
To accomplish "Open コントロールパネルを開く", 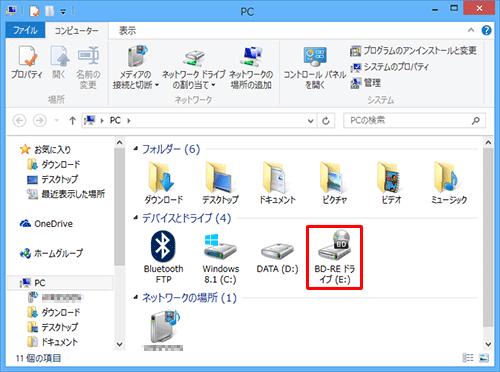I will tap(315, 67).
